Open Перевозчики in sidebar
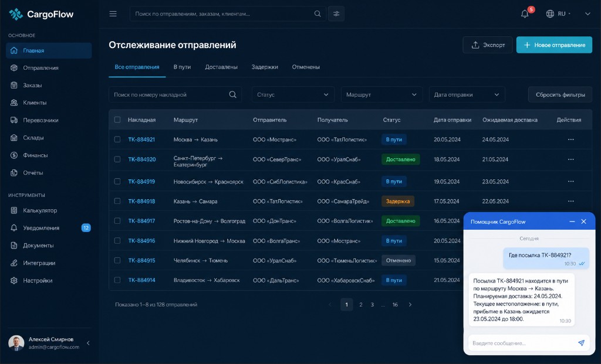Screen dimensions: 601x364 [x=49, y=120]
